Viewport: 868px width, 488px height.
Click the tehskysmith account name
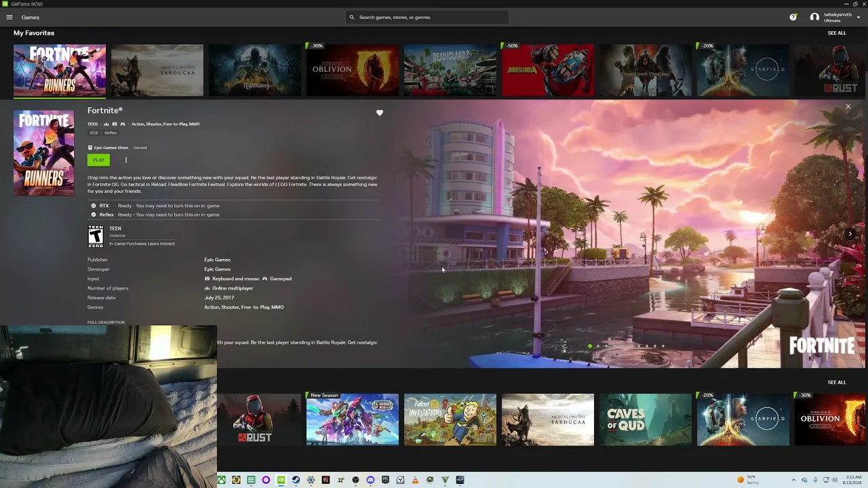click(837, 14)
